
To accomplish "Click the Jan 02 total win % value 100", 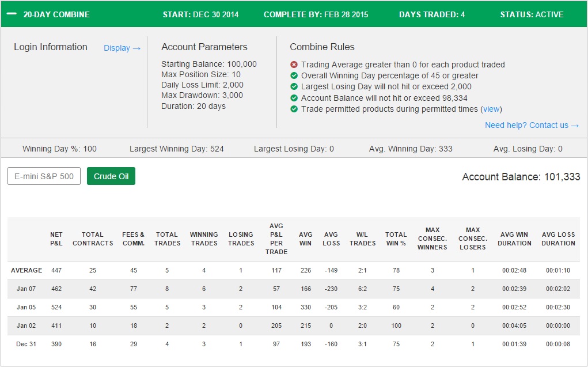I will (396, 326).
